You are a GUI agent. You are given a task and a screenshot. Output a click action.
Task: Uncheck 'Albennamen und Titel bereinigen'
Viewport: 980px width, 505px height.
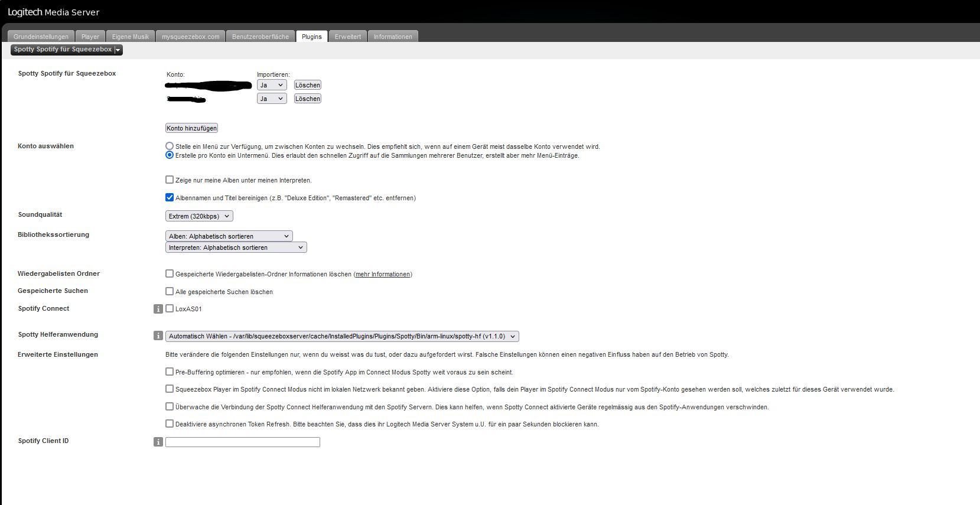[170, 197]
